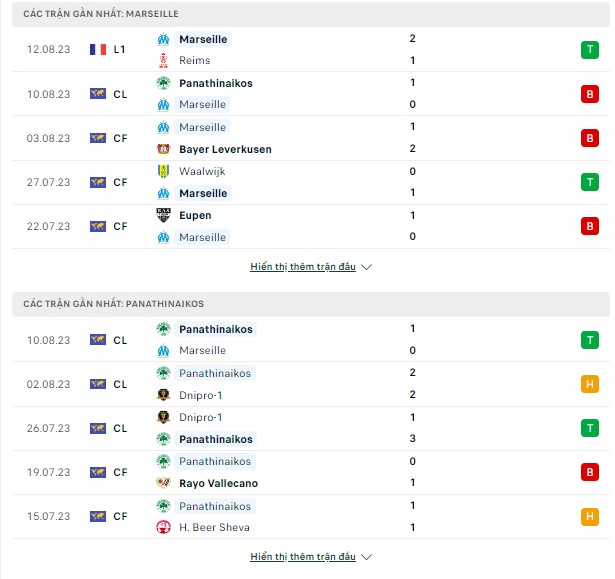Open 'Hiển thị thêm trận đấu' under Marseille
Viewport: 615px width, 579px height.
tap(303, 267)
